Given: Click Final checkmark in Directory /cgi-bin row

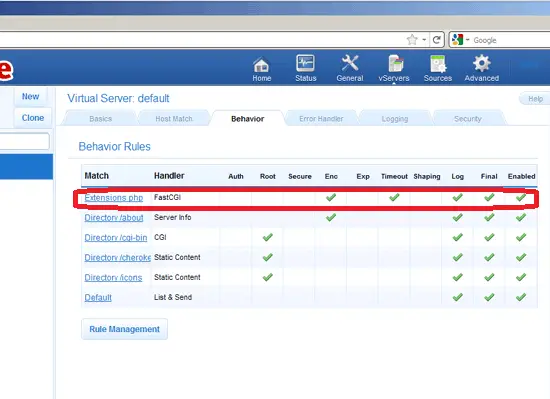Looking at the screenshot, I should click(x=489, y=237).
